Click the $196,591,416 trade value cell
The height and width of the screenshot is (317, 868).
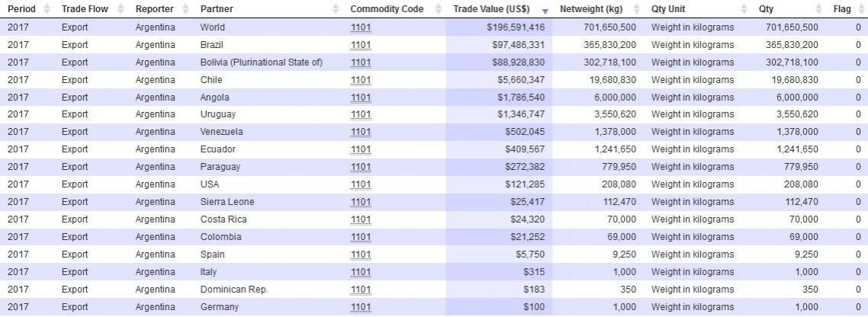[x=516, y=27]
